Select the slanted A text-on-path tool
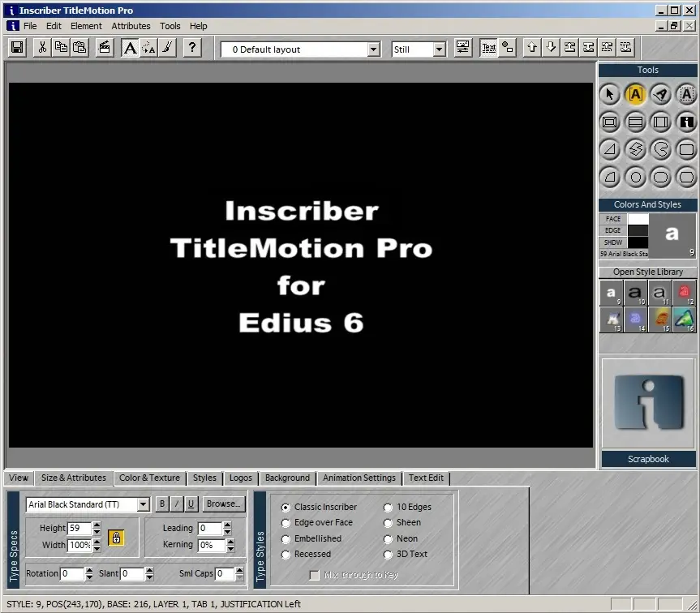The height and width of the screenshot is (613, 700). [661, 95]
